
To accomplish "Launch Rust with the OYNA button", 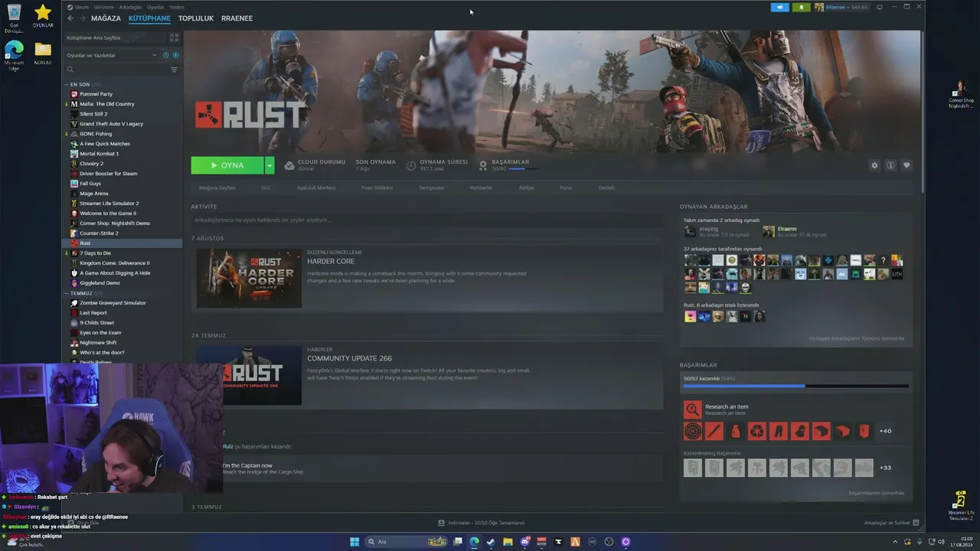I will [227, 165].
